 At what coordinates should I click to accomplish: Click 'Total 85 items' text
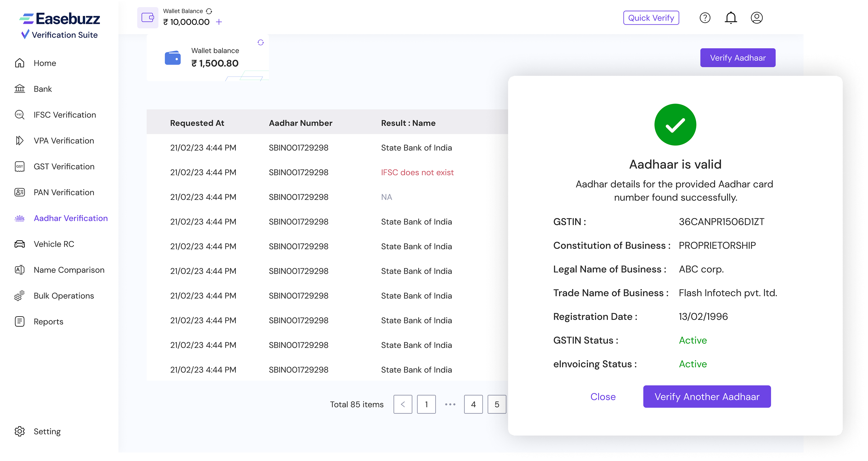pyautogui.click(x=357, y=404)
